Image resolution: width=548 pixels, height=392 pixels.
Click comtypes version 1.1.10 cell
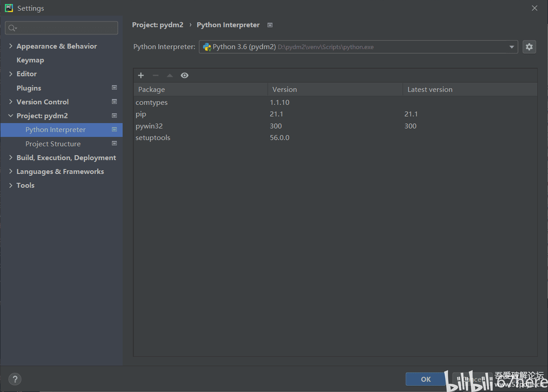[x=280, y=102]
